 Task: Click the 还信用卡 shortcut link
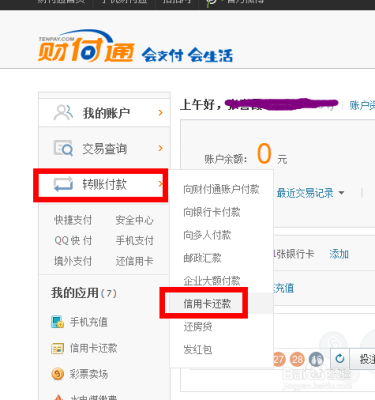[134, 261]
